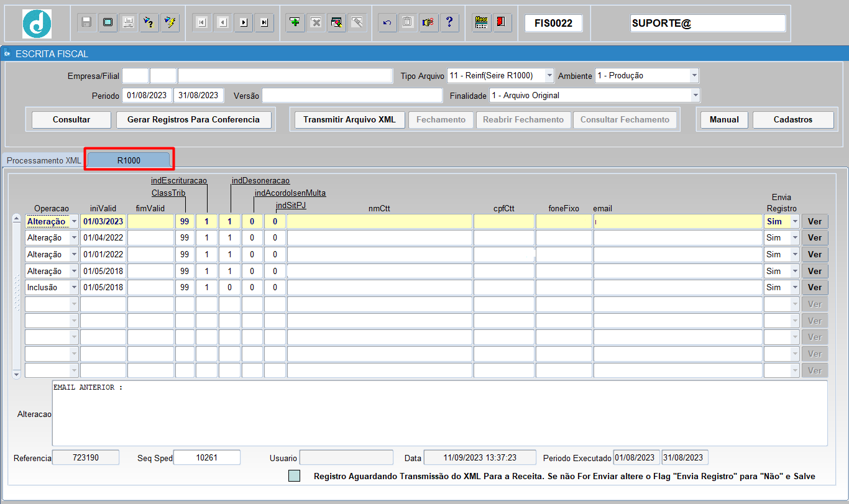Screen dimensions: 849x504
Task: Click the clipboard toolbar icon
Action: (408, 23)
